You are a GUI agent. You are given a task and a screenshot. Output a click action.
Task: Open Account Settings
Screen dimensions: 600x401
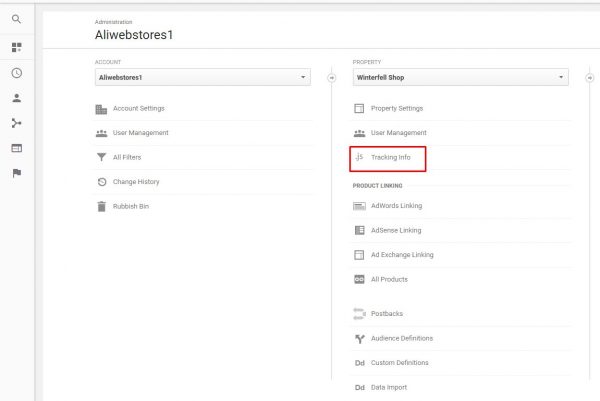[139, 108]
